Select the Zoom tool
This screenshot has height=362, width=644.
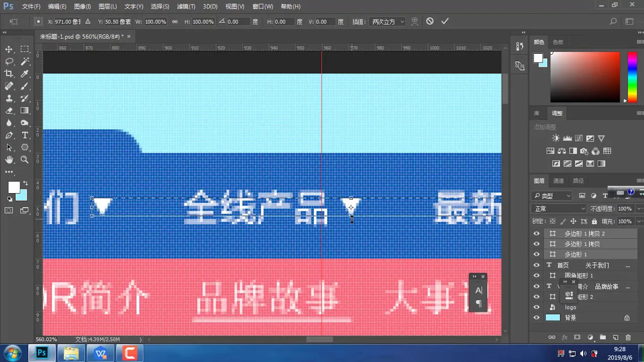(25, 160)
